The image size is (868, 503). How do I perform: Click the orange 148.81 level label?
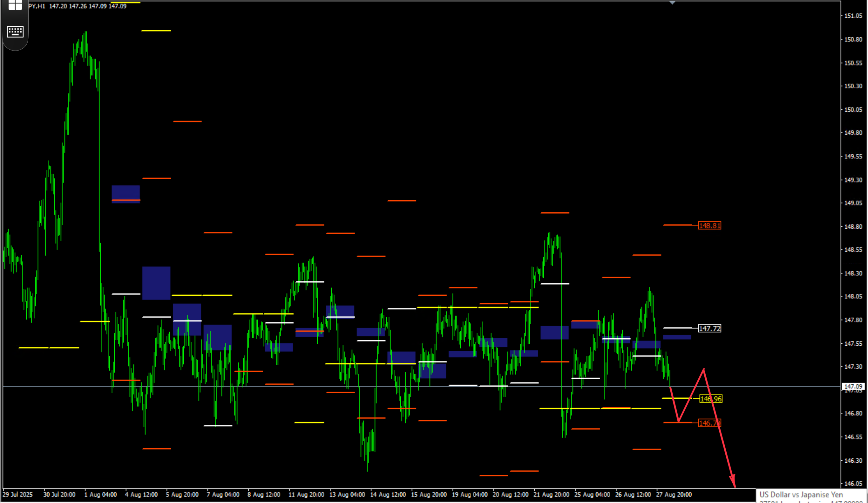tap(709, 225)
